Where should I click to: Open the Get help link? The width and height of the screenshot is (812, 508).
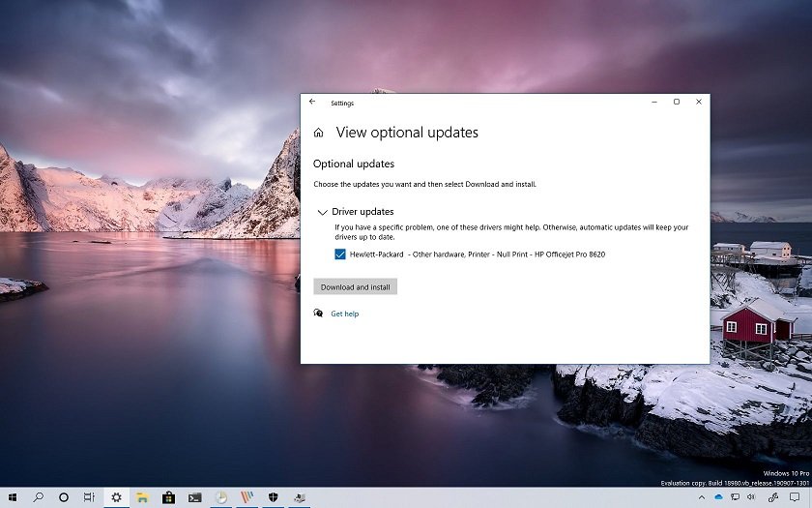tap(344, 314)
